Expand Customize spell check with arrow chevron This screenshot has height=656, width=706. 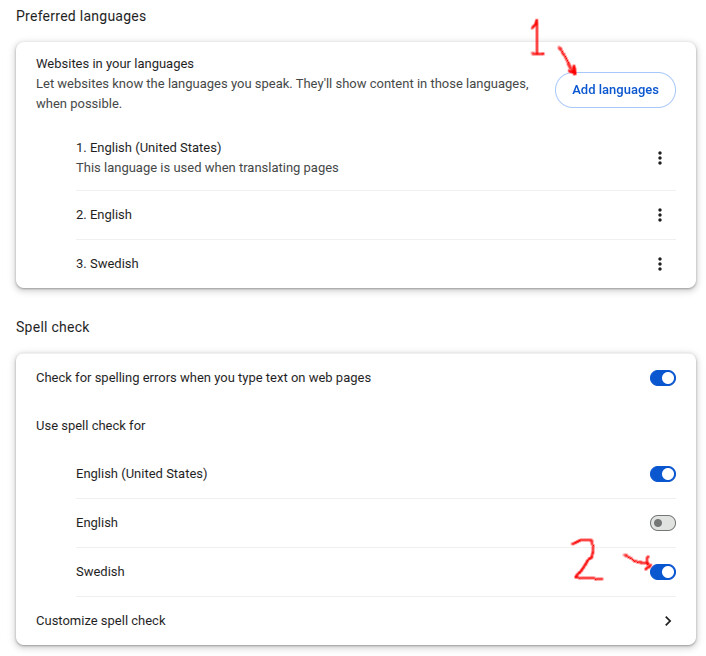point(668,621)
